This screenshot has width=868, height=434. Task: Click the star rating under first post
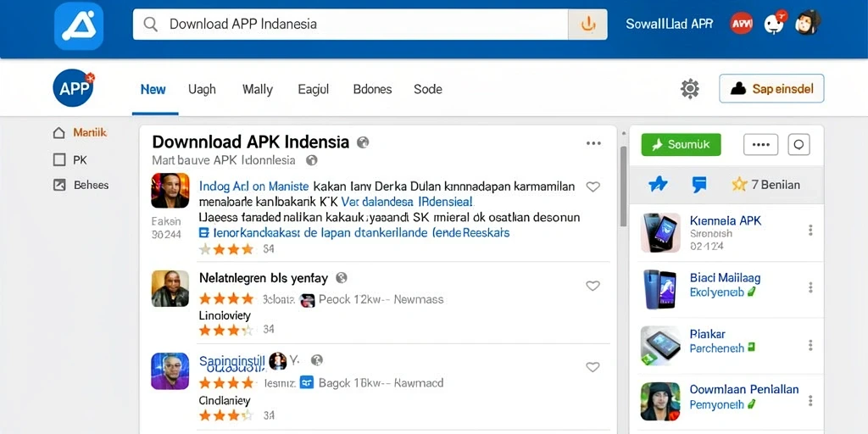tap(226, 249)
